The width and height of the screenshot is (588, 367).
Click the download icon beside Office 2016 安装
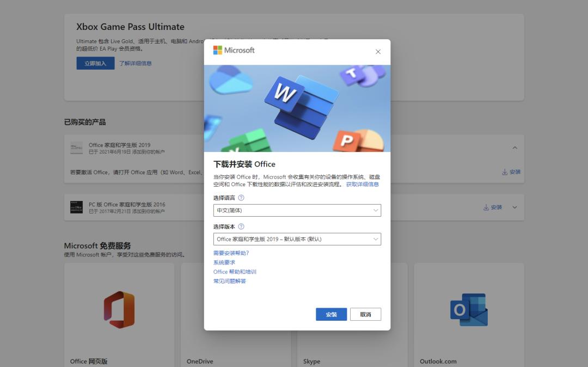coord(486,207)
